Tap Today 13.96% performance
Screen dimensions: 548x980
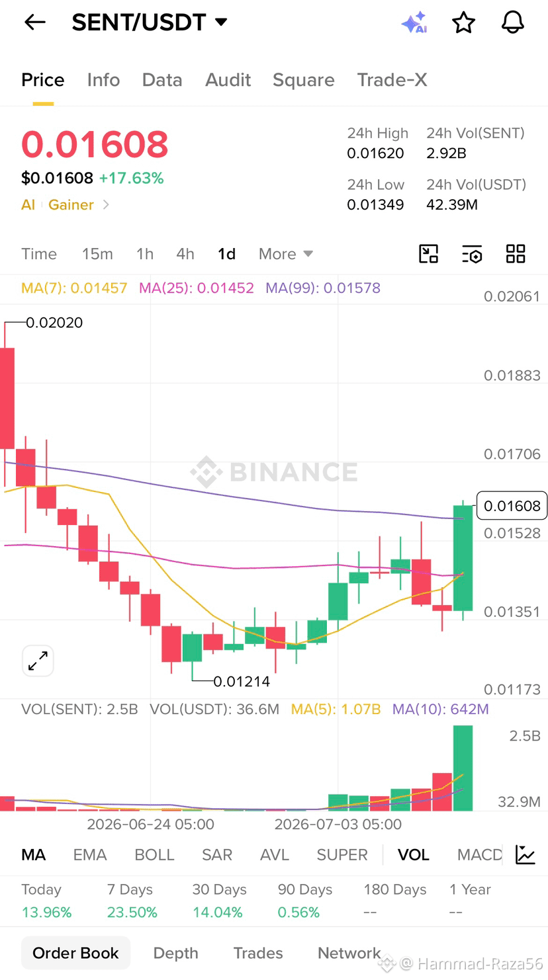pyautogui.click(x=46, y=901)
